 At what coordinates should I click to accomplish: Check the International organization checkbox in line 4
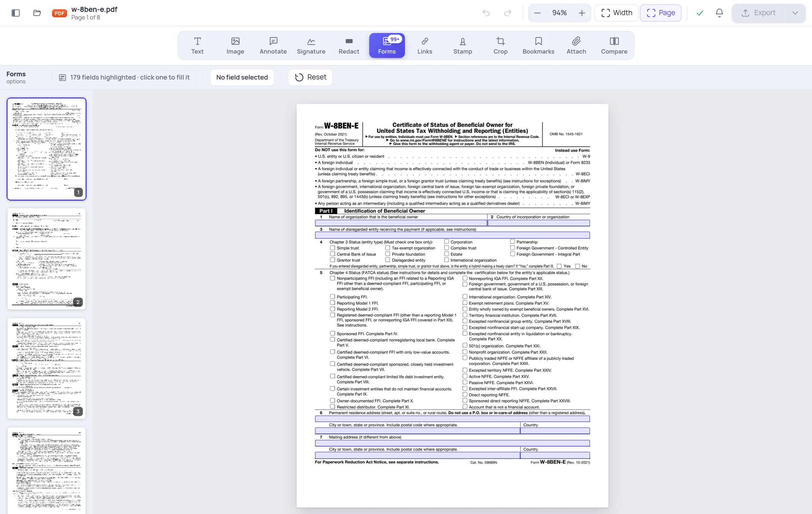[x=447, y=260]
